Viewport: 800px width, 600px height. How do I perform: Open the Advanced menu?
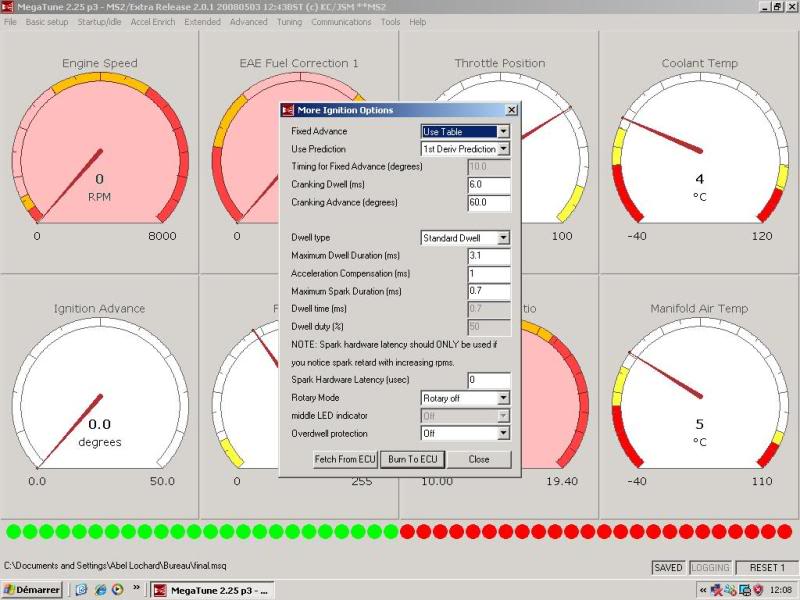[248, 22]
